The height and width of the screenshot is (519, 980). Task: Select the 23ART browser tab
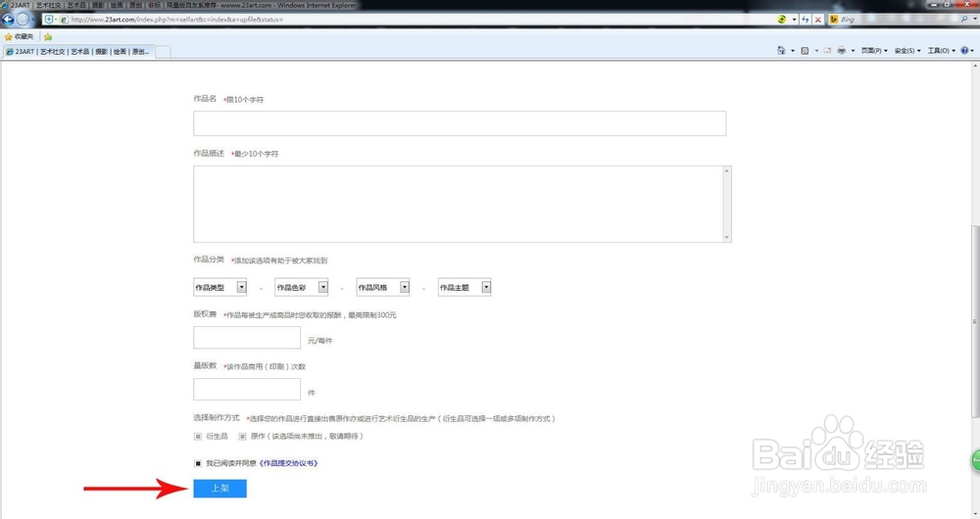[x=78, y=52]
